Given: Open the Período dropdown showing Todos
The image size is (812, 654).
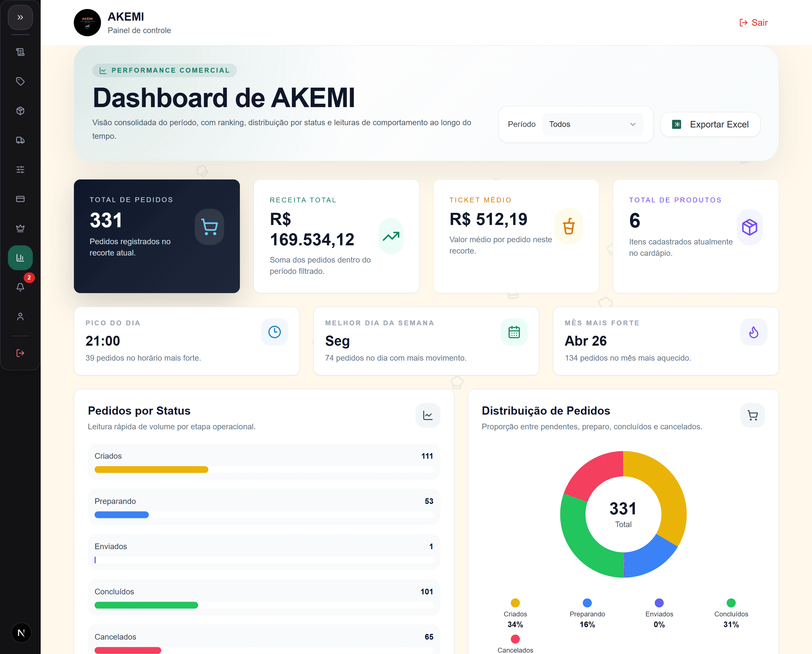Looking at the screenshot, I should (593, 124).
